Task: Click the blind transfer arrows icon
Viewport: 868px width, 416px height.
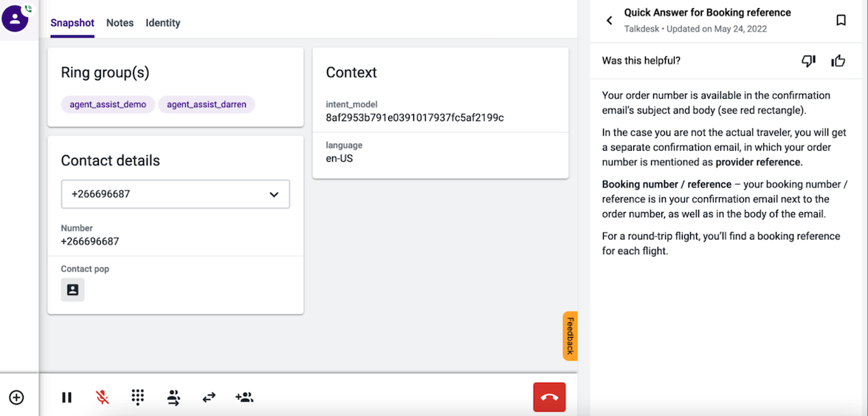Action: coord(209,398)
